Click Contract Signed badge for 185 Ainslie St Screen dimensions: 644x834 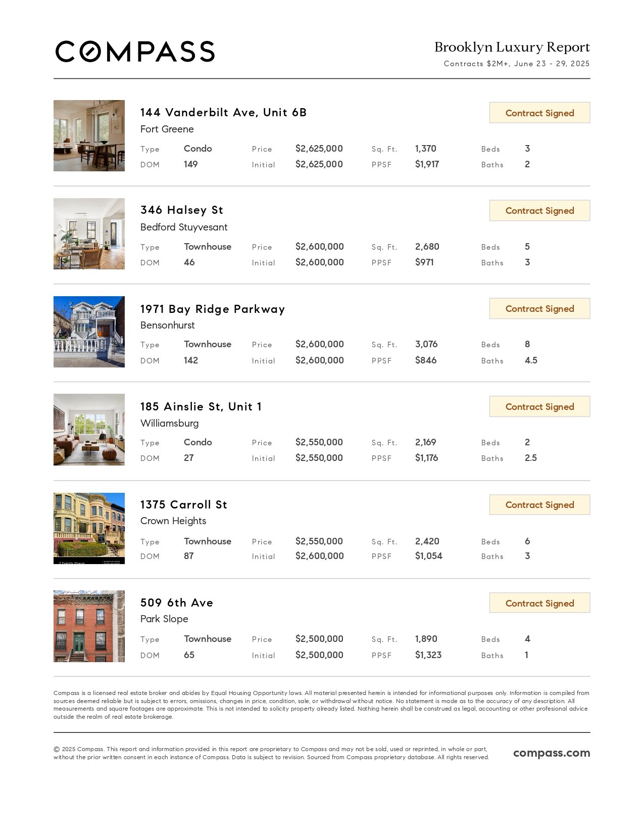coord(539,406)
